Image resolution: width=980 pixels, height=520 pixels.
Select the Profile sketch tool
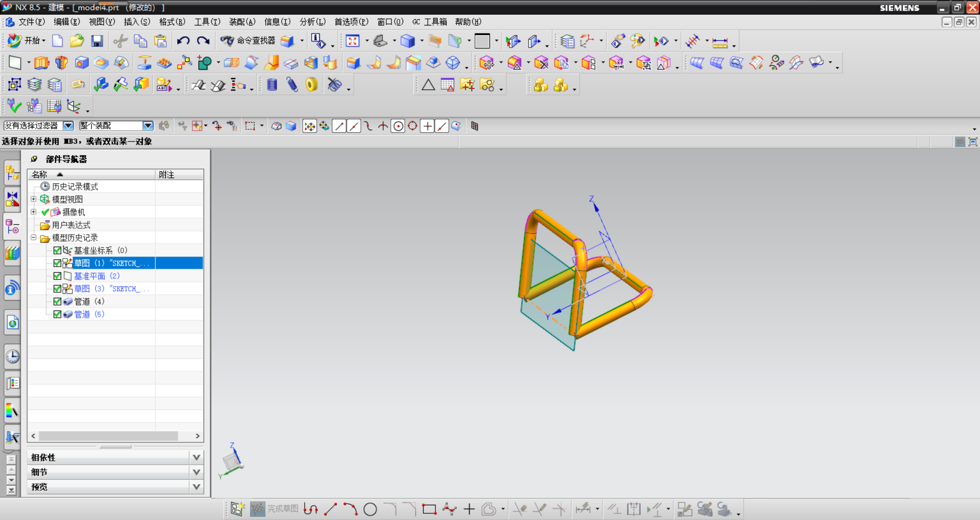311,509
